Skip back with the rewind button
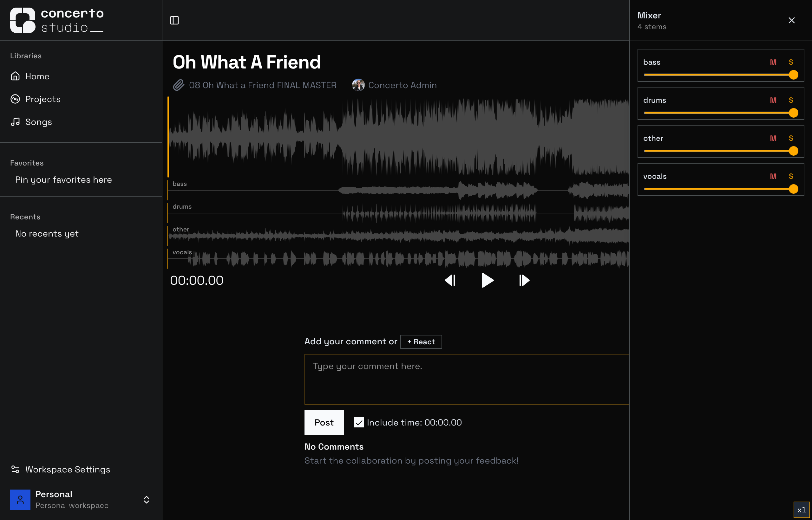812x520 pixels. tap(450, 280)
